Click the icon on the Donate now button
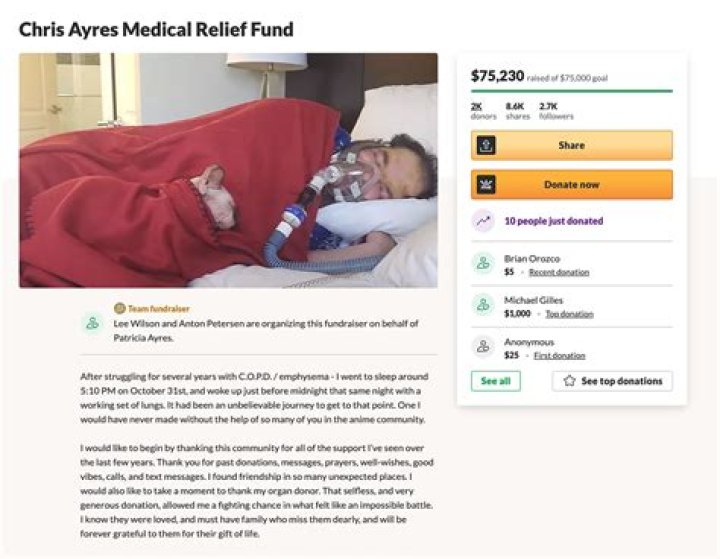The image size is (720, 559). click(486, 185)
